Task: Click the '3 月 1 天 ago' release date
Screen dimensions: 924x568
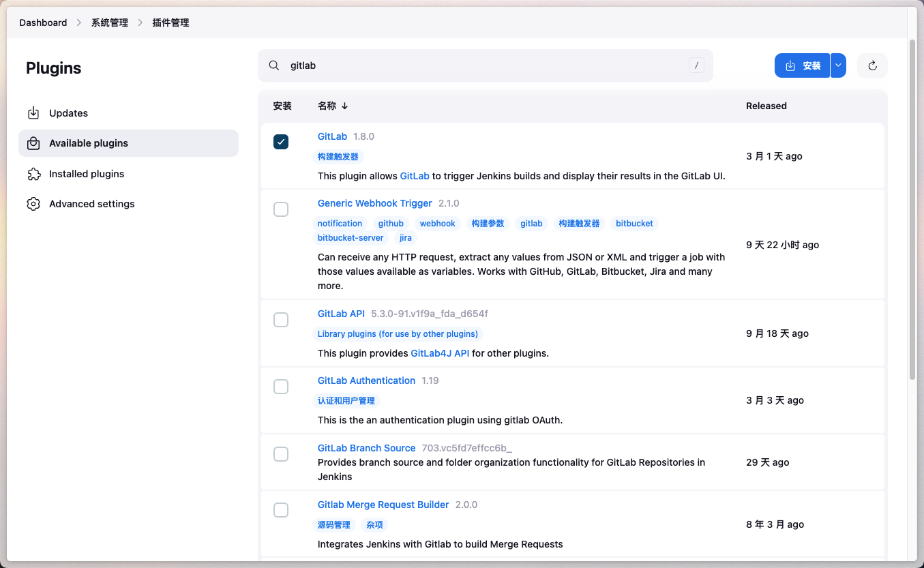Action: pyautogui.click(x=774, y=156)
